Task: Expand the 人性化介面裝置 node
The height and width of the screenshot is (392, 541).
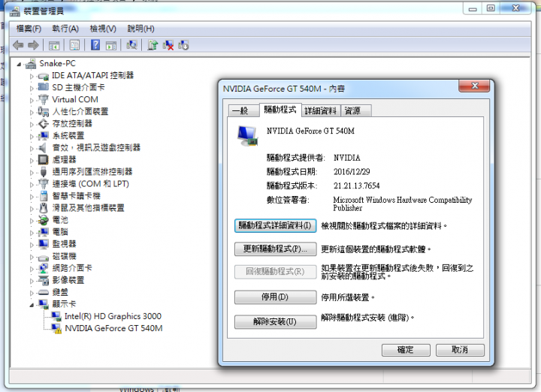Action: (x=32, y=113)
